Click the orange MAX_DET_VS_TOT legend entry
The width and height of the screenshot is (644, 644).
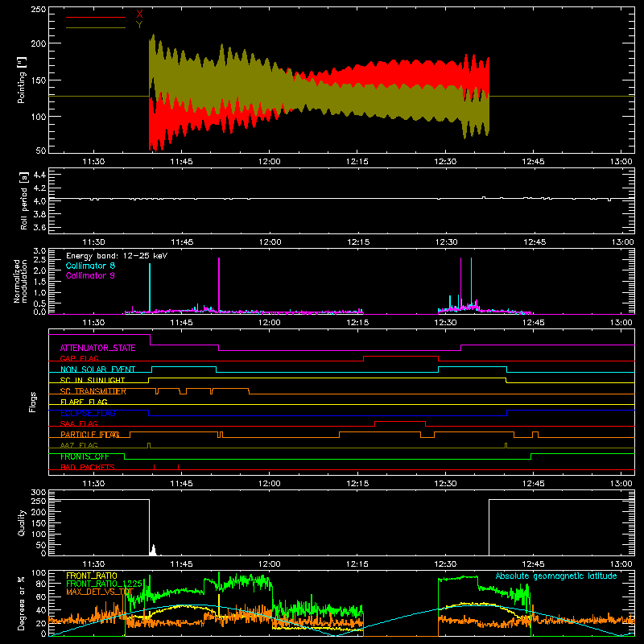100,592
